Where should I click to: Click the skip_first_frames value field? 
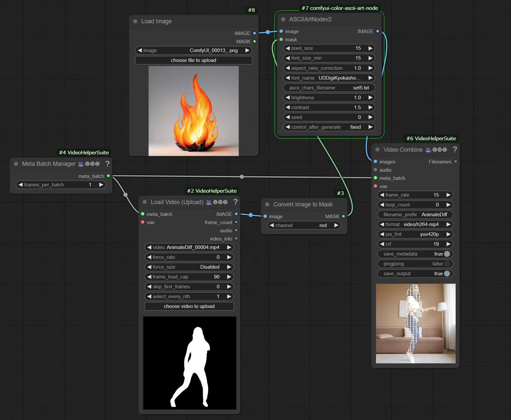pyautogui.click(x=189, y=286)
